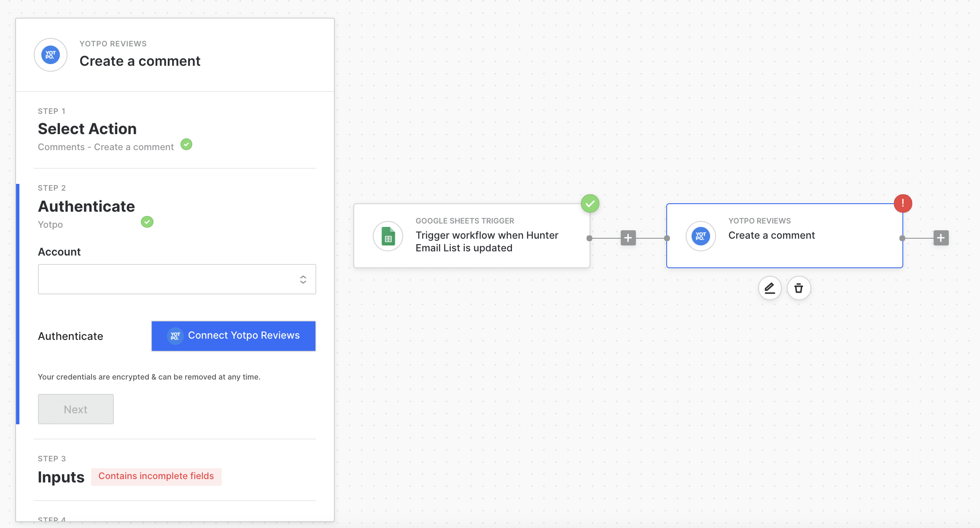The width and height of the screenshot is (980, 528).
Task: Click the Account dropdown chevron arrows
Action: (x=303, y=280)
